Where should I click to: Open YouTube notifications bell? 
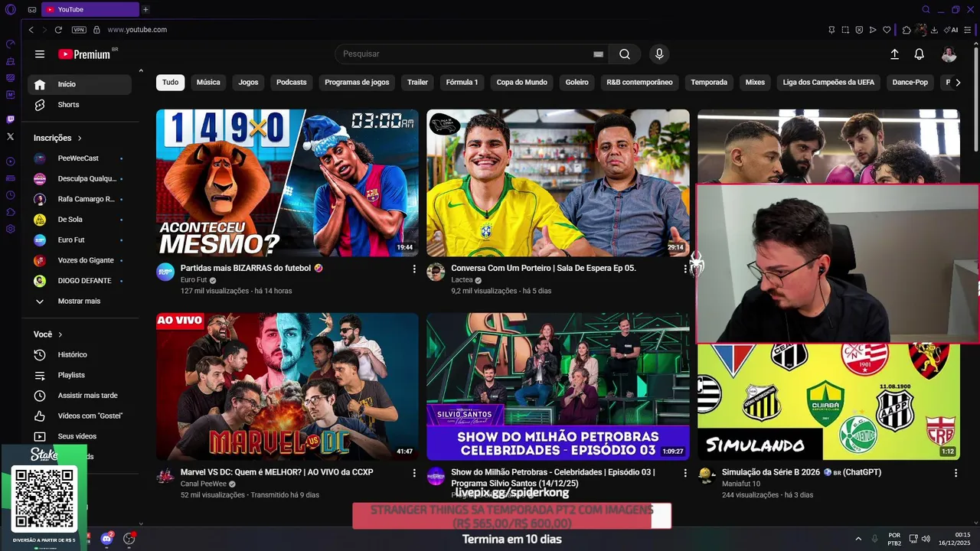[x=919, y=54]
